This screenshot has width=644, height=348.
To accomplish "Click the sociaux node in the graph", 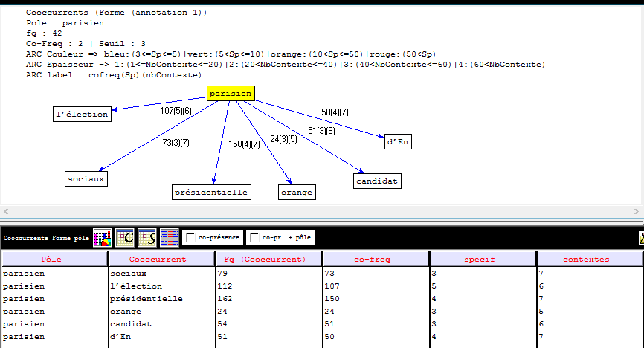I will [x=86, y=178].
